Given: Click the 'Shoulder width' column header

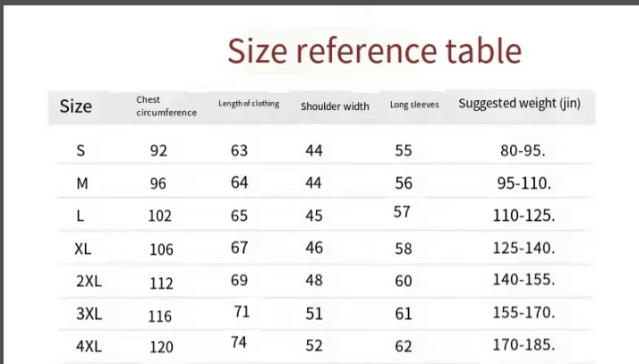Looking at the screenshot, I should pos(335,106).
